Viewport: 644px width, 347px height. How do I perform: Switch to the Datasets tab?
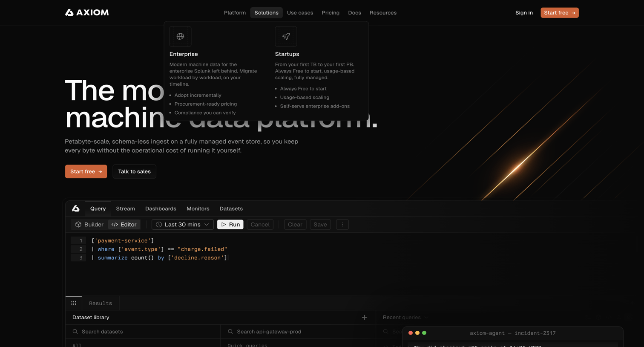pyautogui.click(x=231, y=208)
